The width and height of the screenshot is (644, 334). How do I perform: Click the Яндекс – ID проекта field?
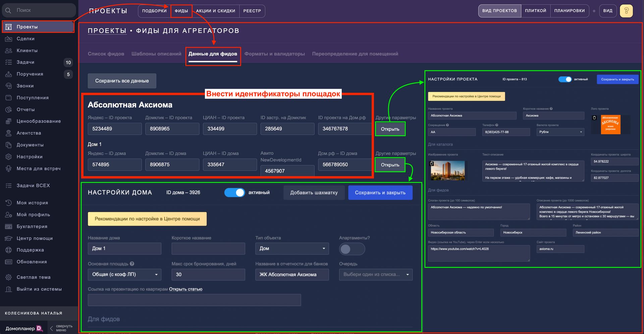115,129
